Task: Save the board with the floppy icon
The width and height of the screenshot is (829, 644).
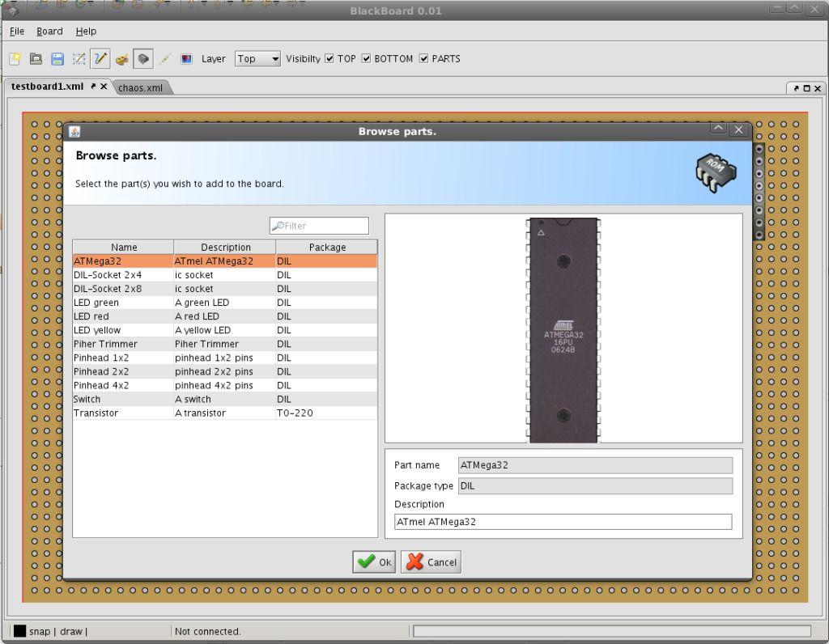Action: (x=57, y=58)
